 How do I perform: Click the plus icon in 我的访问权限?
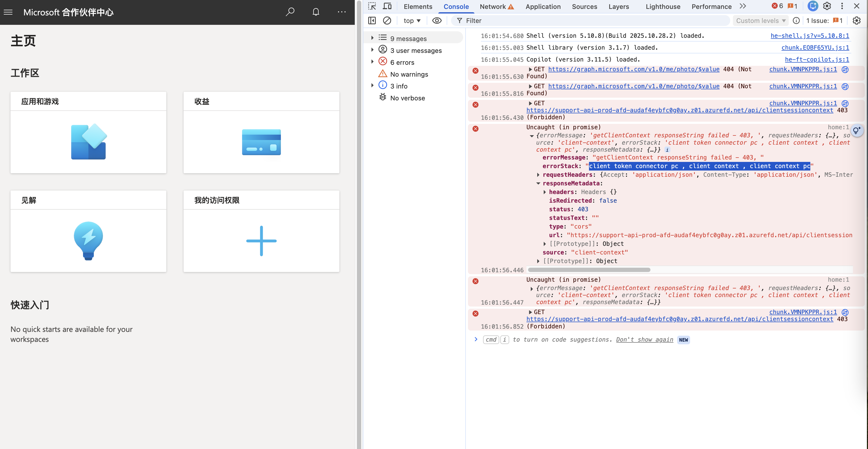click(261, 241)
